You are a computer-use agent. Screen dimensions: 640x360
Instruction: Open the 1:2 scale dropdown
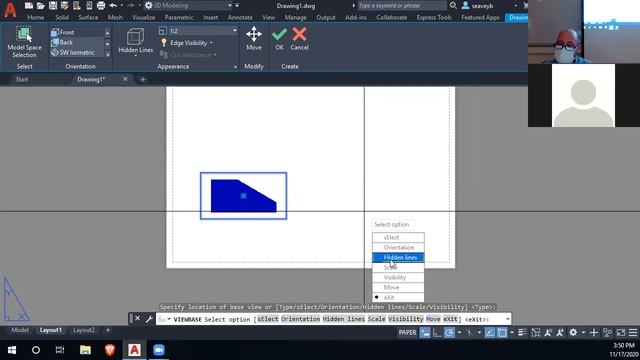[x=198, y=31]
